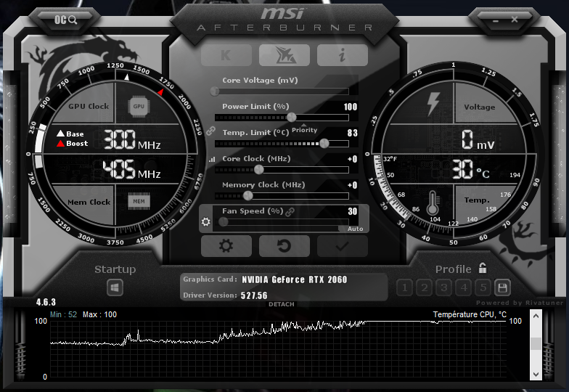
Task: Save profile with the floppy disk icon
Action: click(502, 287)
